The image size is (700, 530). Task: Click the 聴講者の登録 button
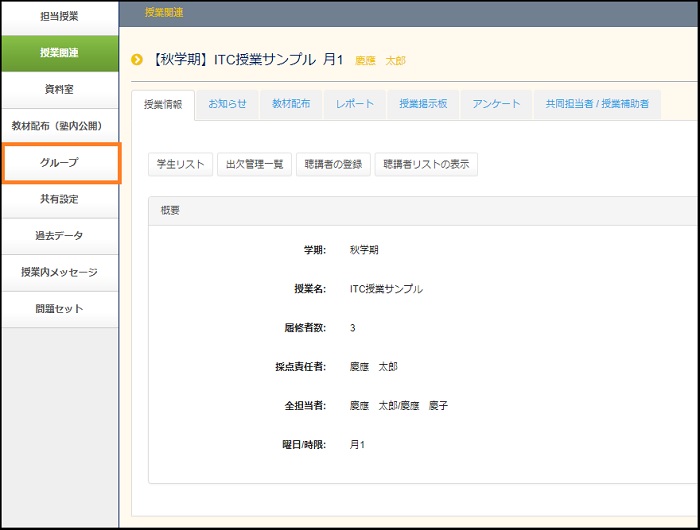click(x=333, y=165)
